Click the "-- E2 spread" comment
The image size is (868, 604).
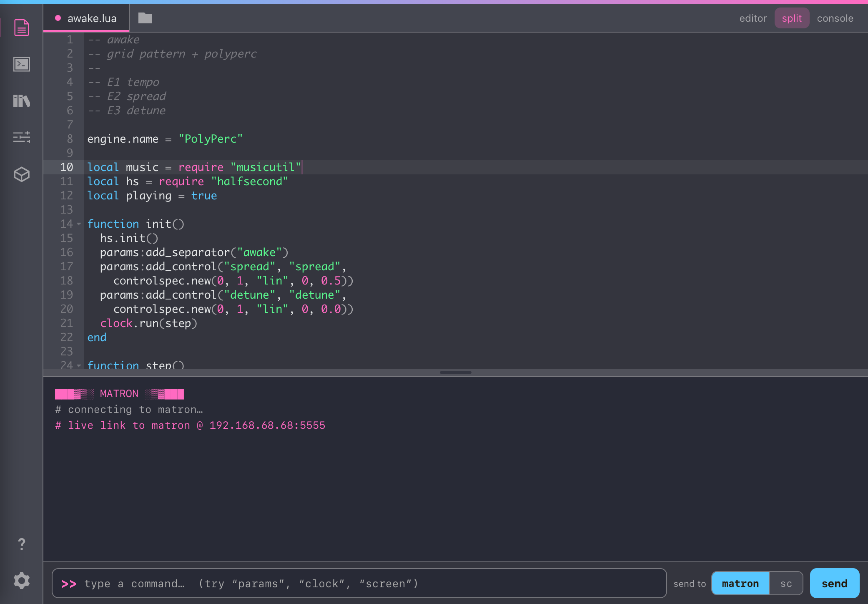[x=127, y=96]
